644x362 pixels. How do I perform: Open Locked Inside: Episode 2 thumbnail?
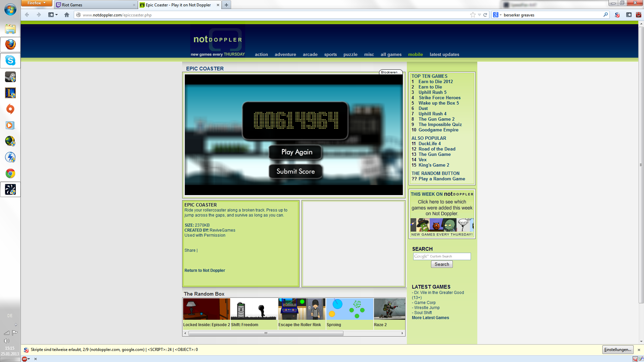206,309
